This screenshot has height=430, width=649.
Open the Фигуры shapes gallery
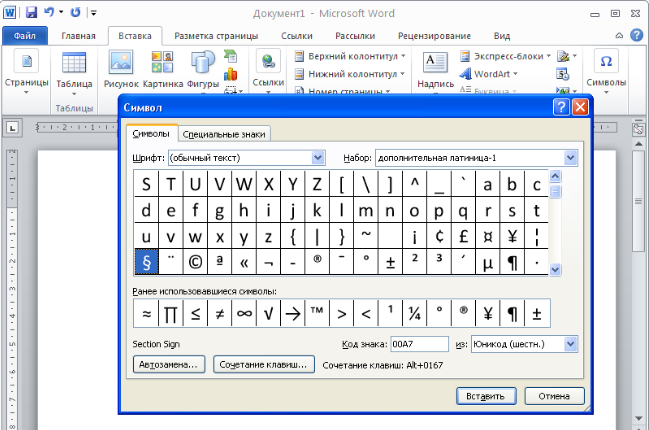[202, 70]
